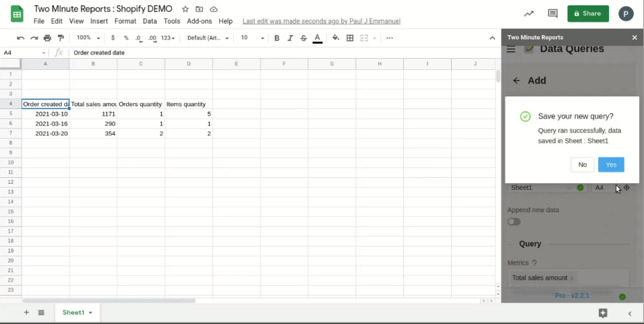The height and width of the screenshot is (324, 644).
Task: Open the 100% zoom dropdown
Action: click(x=88, y=38)
